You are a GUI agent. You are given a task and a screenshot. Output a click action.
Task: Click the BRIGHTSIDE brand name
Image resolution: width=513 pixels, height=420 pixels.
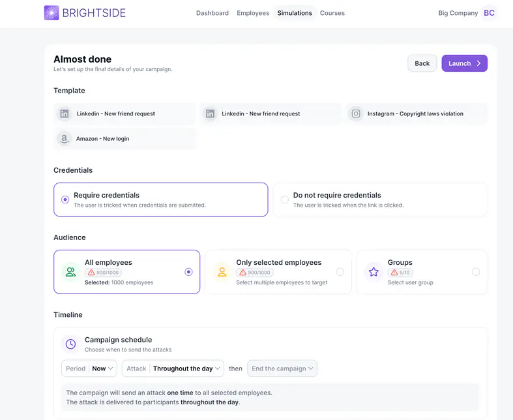point(94,13)
